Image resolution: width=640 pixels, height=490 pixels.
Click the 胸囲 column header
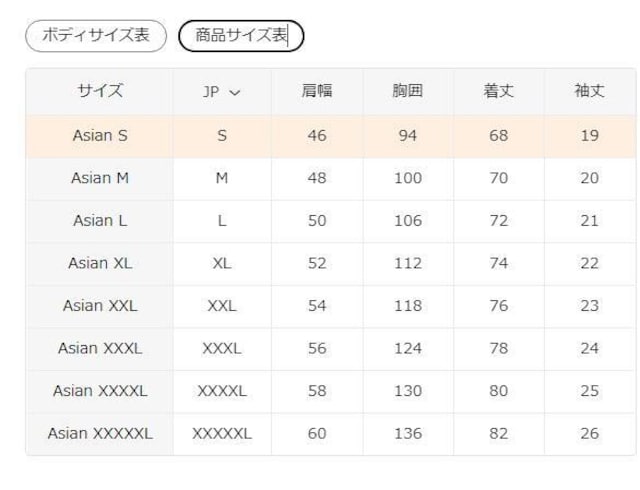click(407, 91)
